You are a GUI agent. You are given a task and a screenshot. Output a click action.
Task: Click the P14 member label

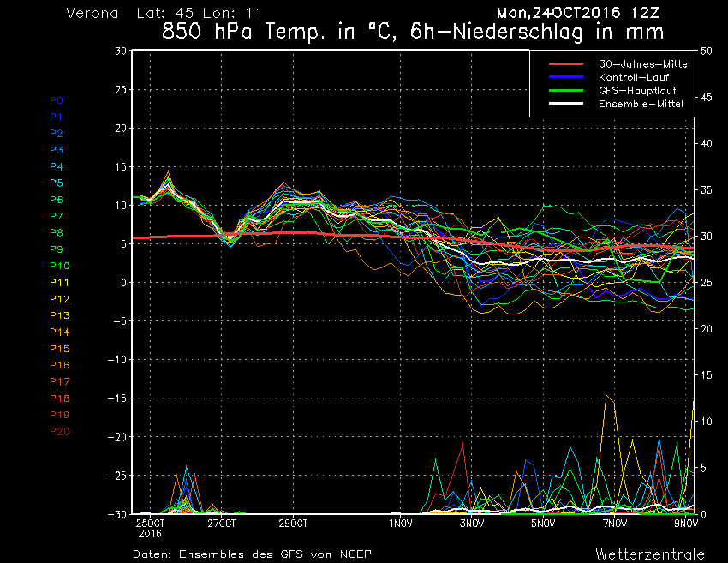[x=59, y=332]
